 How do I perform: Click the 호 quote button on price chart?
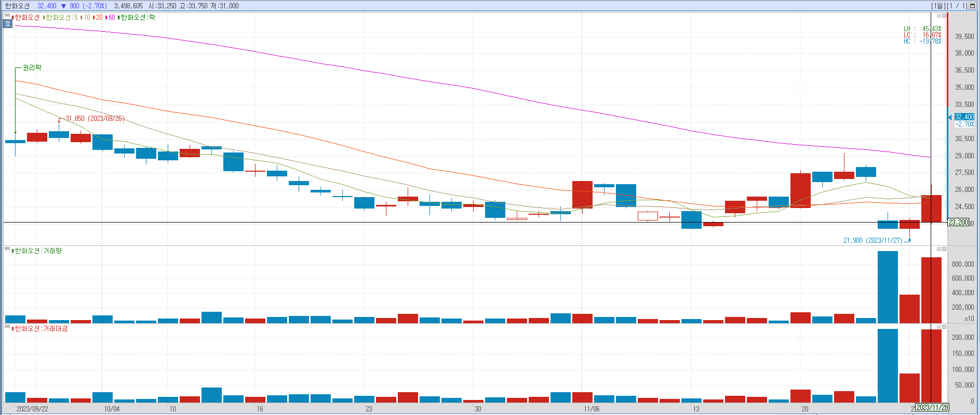click(x=7, y=23)
